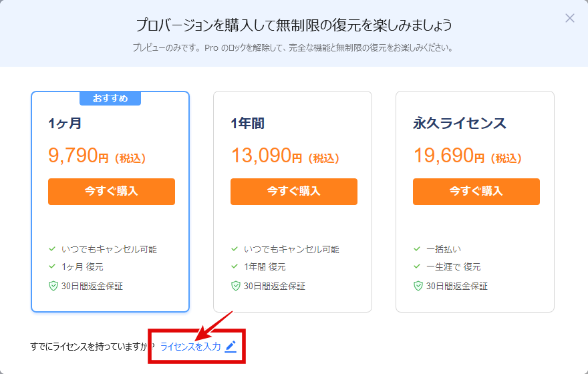This screenshot has height=374, width=588.
Task: Select the 永久ライセンス plan card title
Action: point(460,123)
